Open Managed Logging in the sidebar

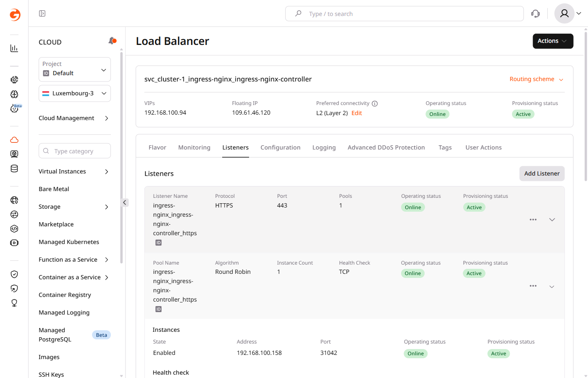(64, 312)
